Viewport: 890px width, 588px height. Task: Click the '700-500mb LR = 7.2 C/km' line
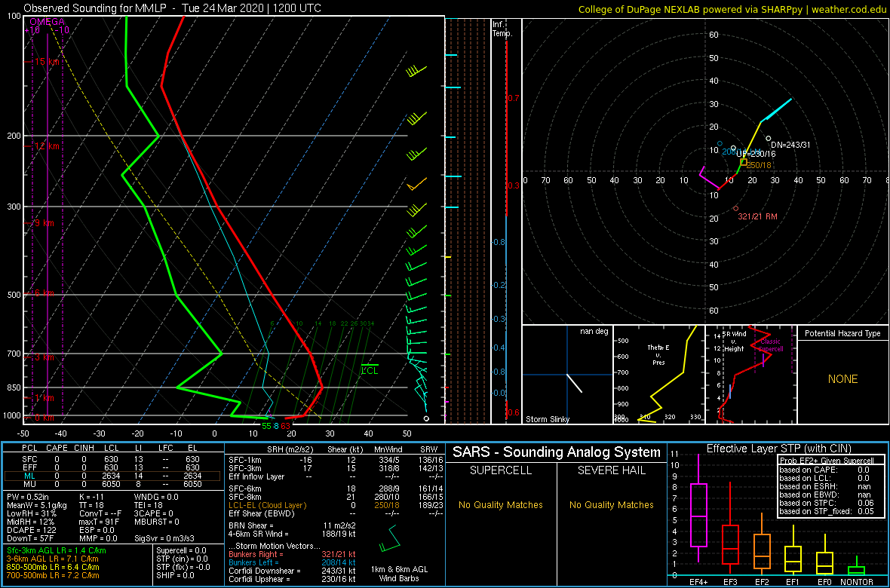click(x=53, y=575)
